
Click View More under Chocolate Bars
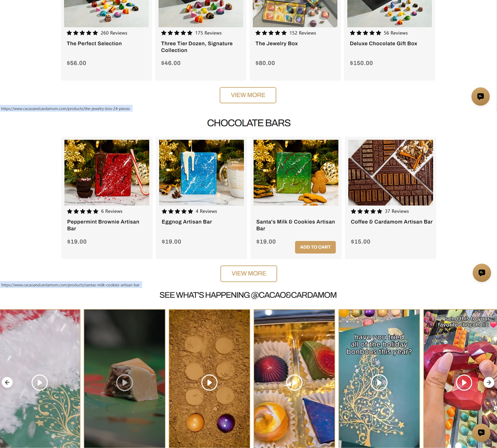pyautogui.click(x=248, y=273)
